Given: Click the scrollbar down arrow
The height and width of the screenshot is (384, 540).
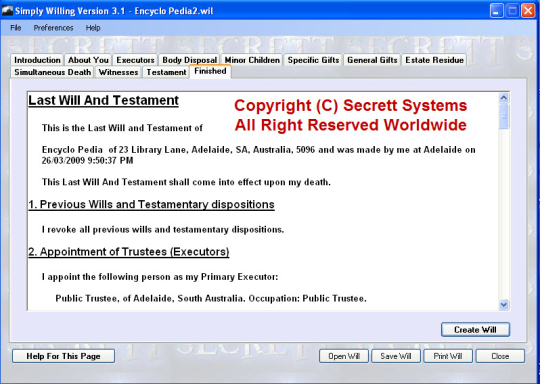Looking at the screenshot, I should pos(504,304).
